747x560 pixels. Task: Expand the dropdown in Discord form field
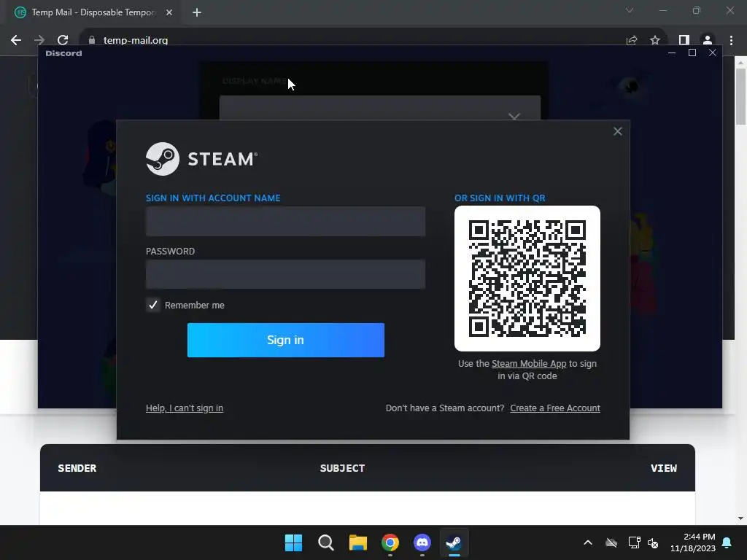(514, 116)
